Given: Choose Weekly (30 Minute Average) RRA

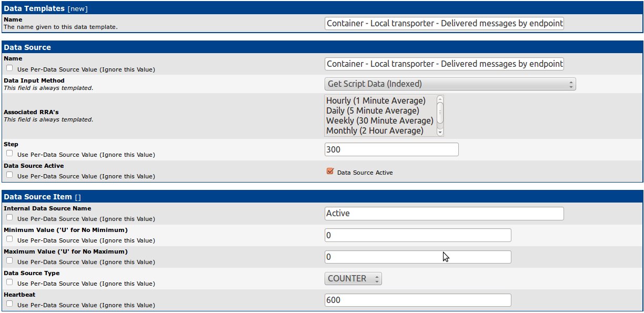Looking at the screenshot, I should pos(379,120).
